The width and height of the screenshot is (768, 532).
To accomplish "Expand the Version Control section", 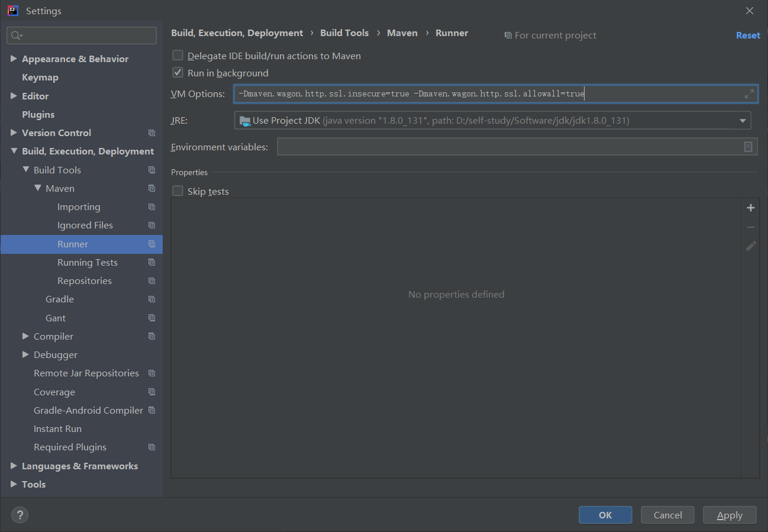I will click(x=14, y=133).
